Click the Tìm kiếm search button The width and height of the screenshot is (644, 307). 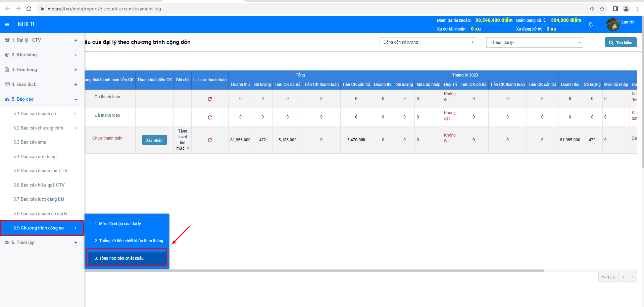coord(621,43)
